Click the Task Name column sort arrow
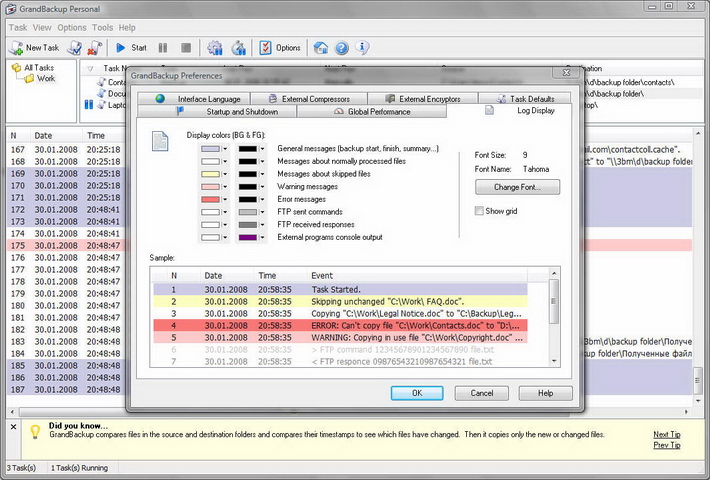Screen dimensions: 710x480 tap(90, 69)
